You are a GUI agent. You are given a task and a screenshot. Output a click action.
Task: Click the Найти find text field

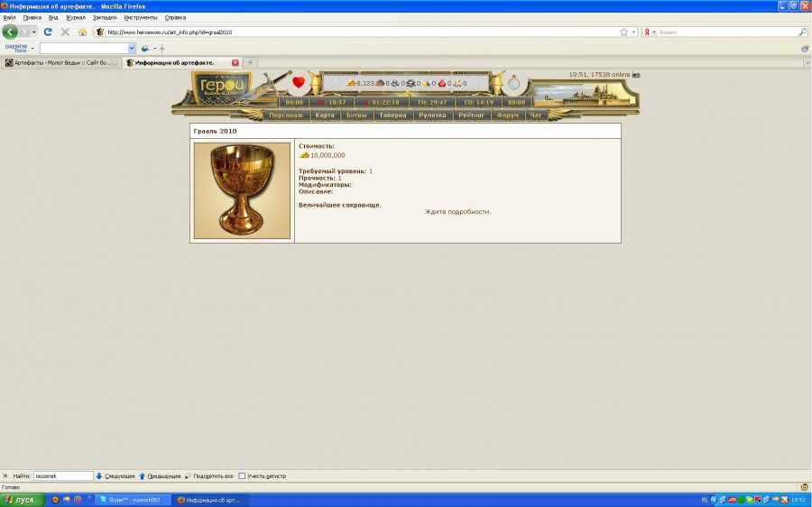[63, 476]
